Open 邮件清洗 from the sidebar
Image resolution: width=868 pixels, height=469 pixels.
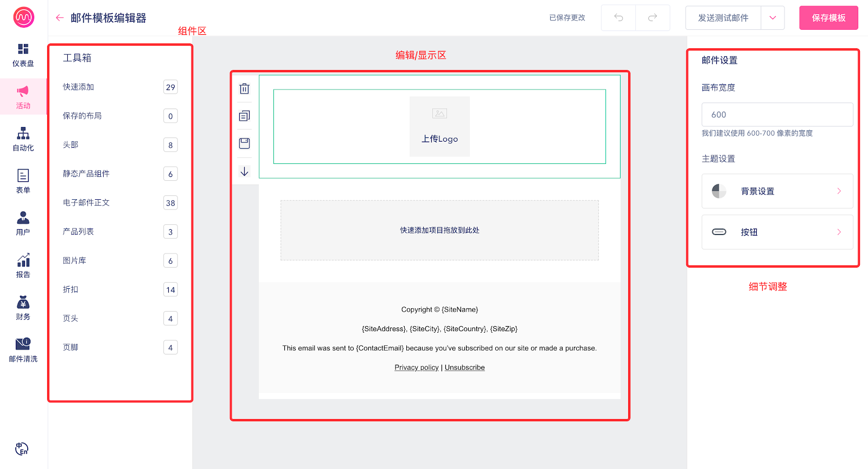pyautogui.click(x=23, y=350)
